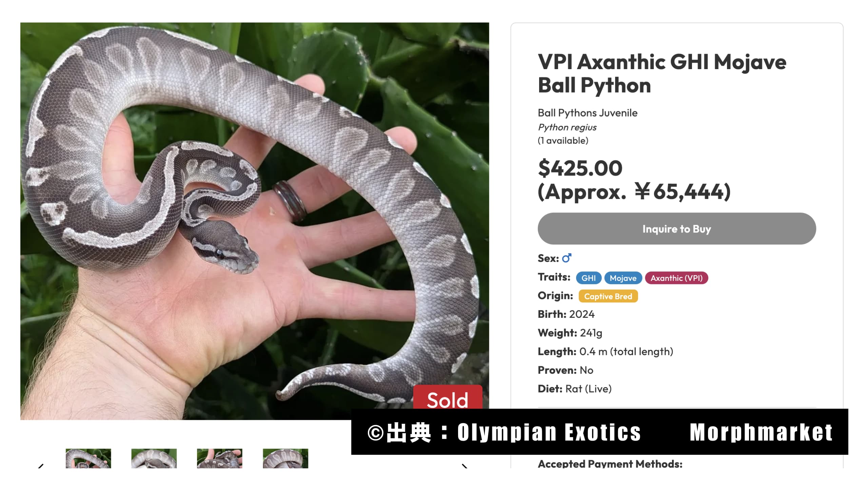Select the GHI trait tag

(x=589, y=278)
